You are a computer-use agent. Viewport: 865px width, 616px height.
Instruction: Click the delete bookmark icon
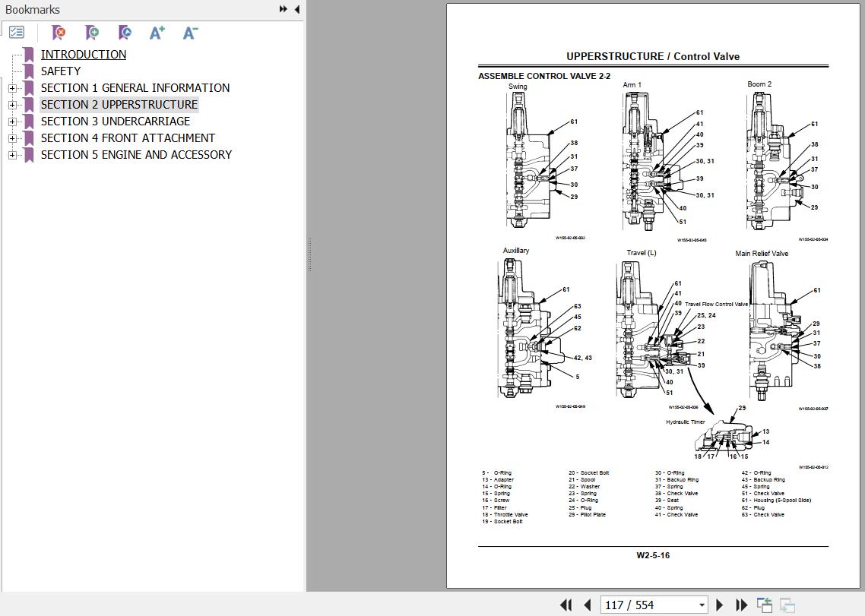59,33
